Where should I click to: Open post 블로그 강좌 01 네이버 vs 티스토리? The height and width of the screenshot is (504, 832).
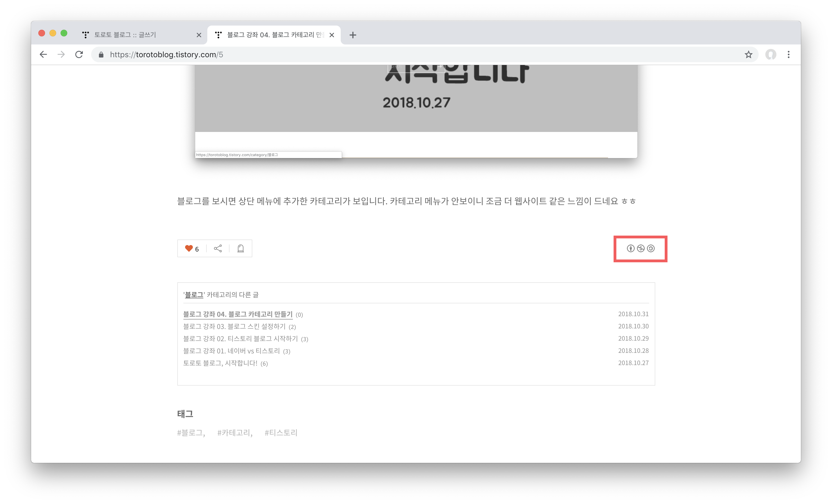(231, 351)
